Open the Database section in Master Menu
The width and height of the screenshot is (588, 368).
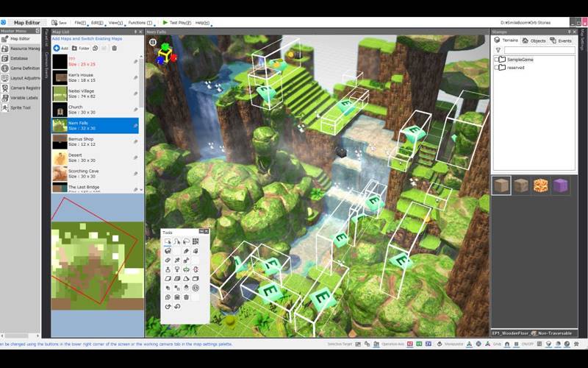point(19,58)
